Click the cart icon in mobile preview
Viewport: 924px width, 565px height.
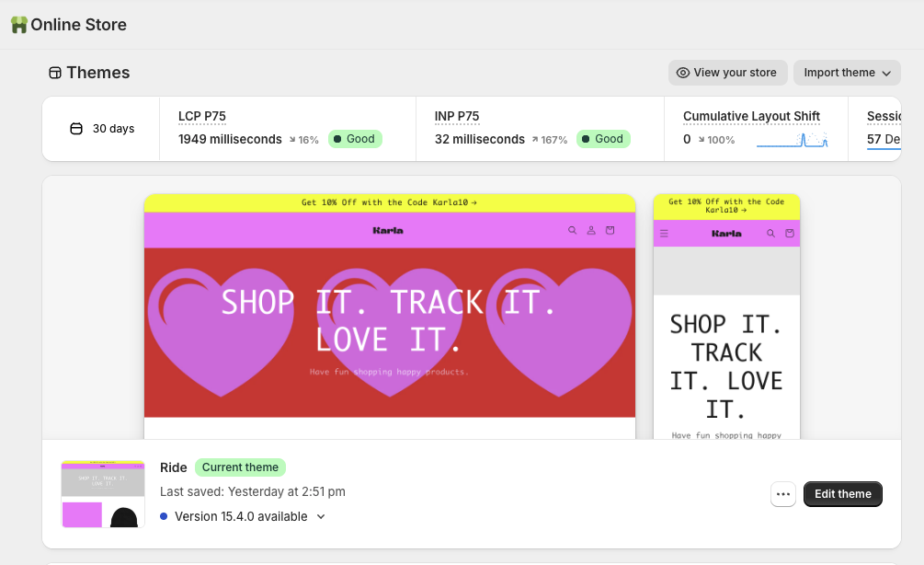(789, 234)
